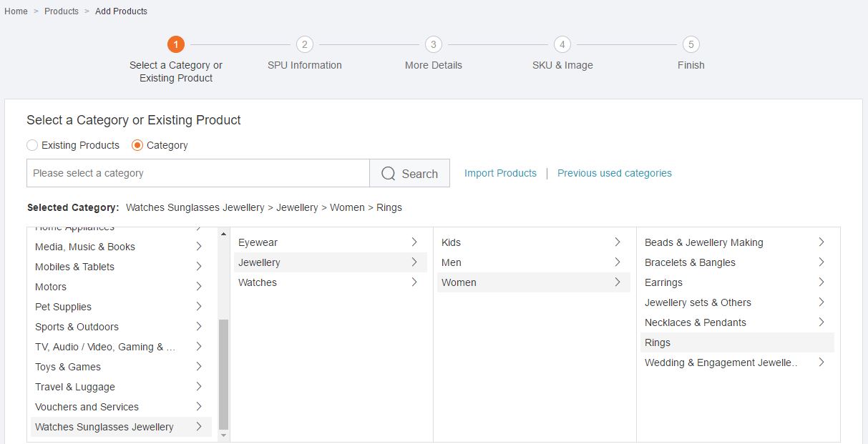
Task: Click the scrollbar down arrow
Action: [x=223, y=435]
